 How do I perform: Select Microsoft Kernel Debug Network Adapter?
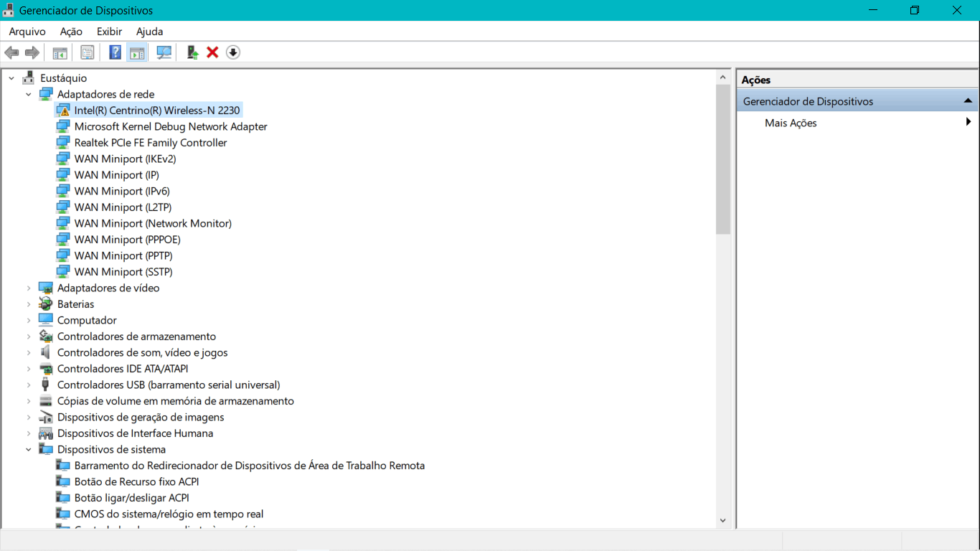point(171,126)
